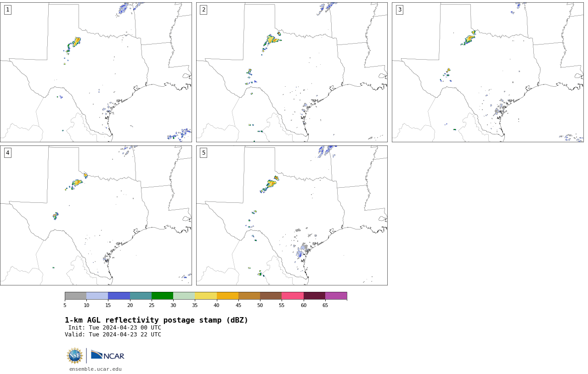Click the NSF logo icon
Screen dimensions: 588x374
[x=75, y=356]
